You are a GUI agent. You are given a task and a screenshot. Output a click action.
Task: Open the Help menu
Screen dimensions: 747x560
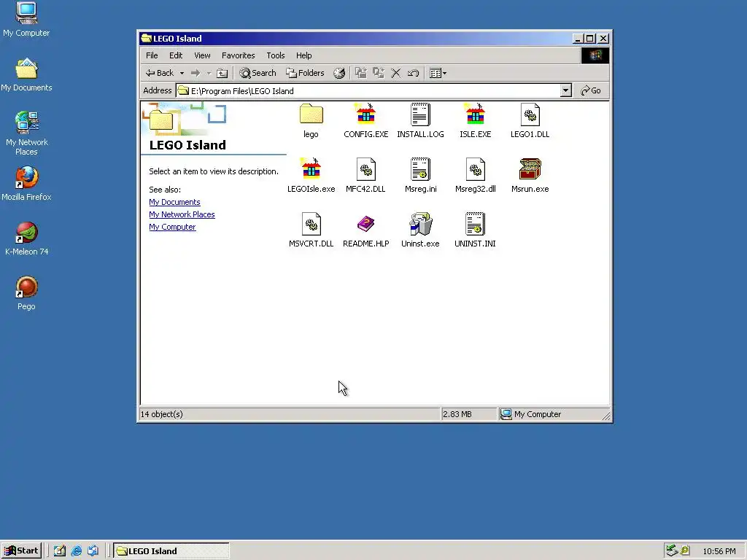304,55
